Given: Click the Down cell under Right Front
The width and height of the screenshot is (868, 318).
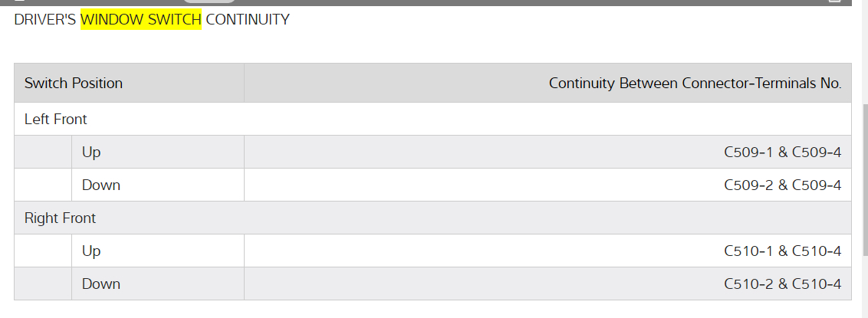Looking at the screenshot, I should pos(101,284).
